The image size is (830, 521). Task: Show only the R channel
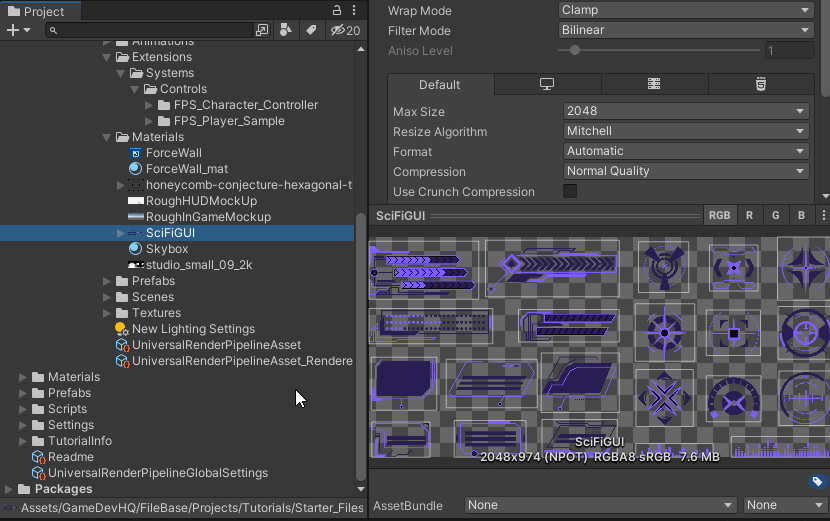click(x=749, y=215)
